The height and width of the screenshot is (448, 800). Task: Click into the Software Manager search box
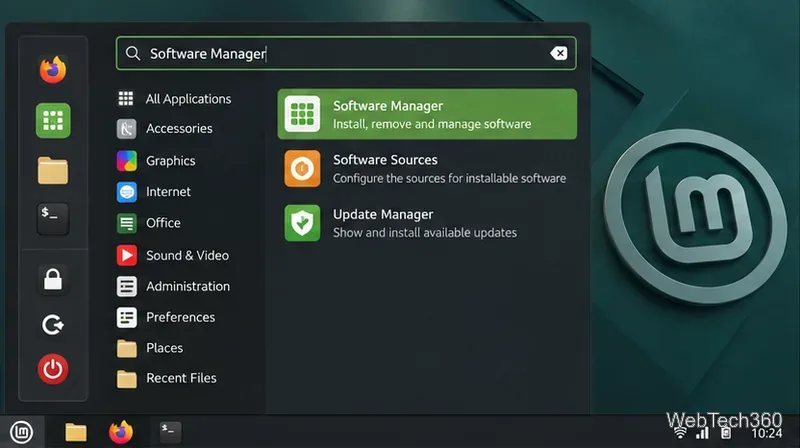[x=346, y=53]
